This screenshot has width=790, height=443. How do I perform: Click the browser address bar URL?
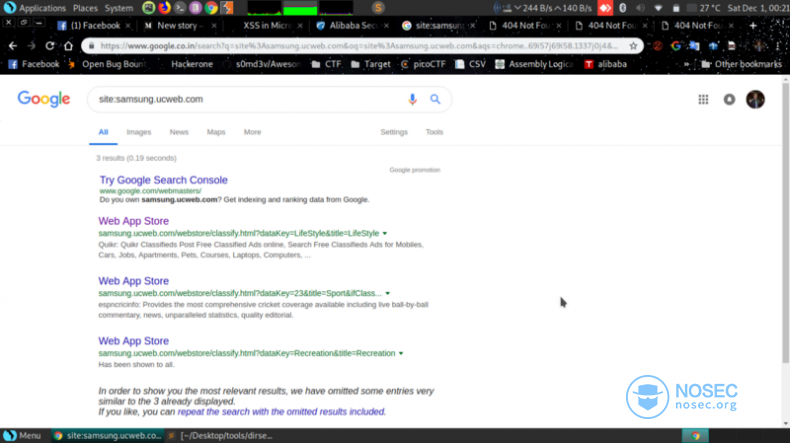pyautogui.click(x=359, y=46)
